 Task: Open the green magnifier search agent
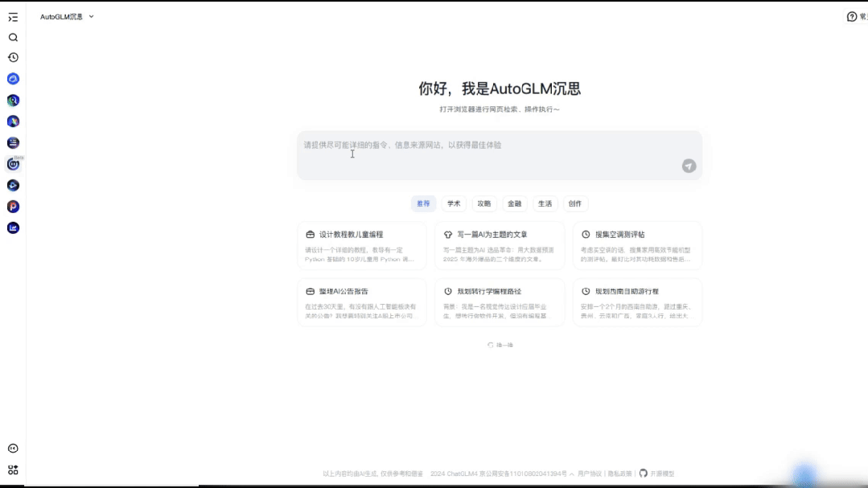click(13, 100)
